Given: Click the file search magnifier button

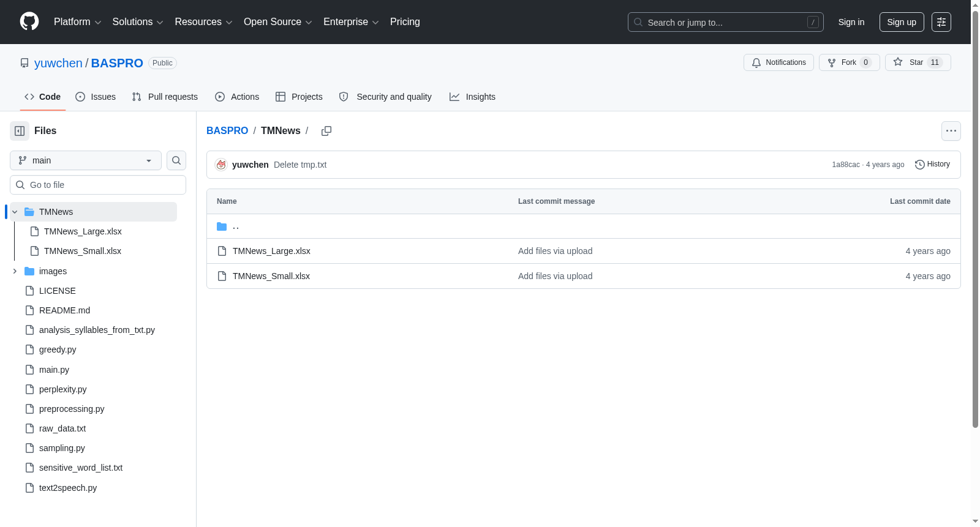Looking at the screenshot, I should (176, 160).
